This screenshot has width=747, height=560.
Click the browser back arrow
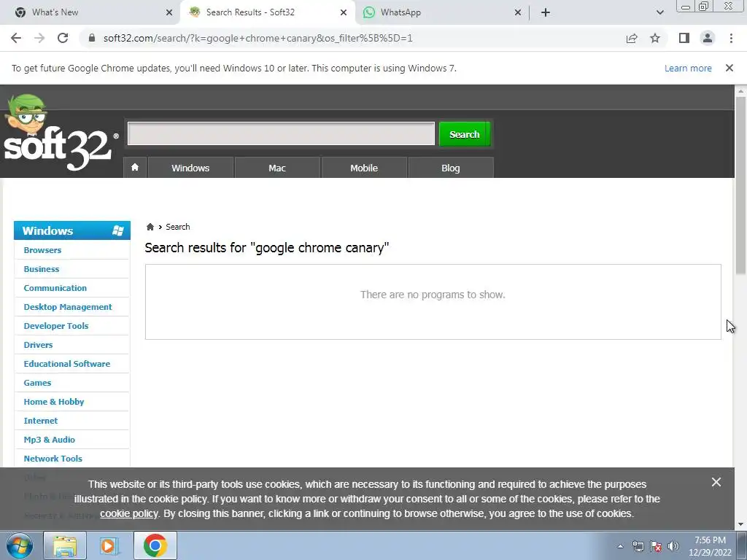pos(16,38)
